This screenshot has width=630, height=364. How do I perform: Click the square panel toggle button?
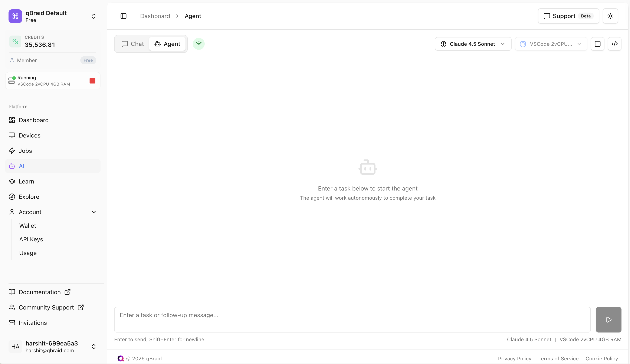(597, 44)
